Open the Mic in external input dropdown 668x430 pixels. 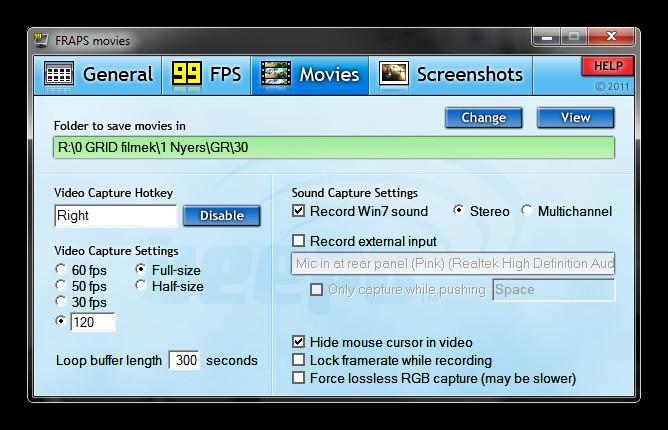coord(453,263)
